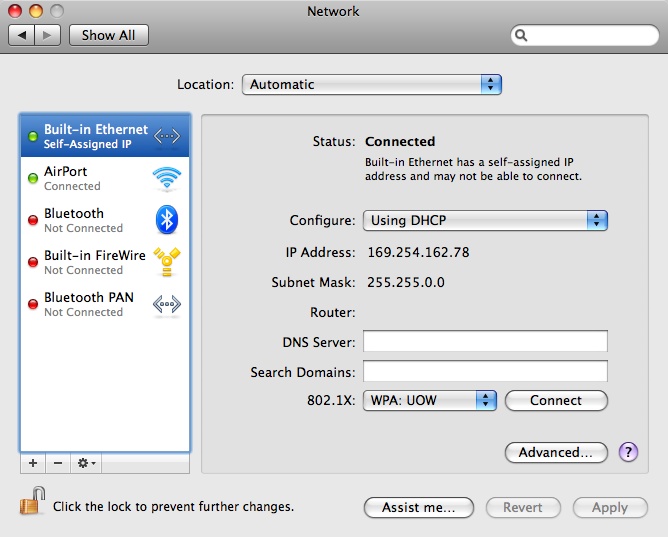Click green status dot next to AirPort
The height and width of the screenshot is (537, 668).
(x=33, y=178)
